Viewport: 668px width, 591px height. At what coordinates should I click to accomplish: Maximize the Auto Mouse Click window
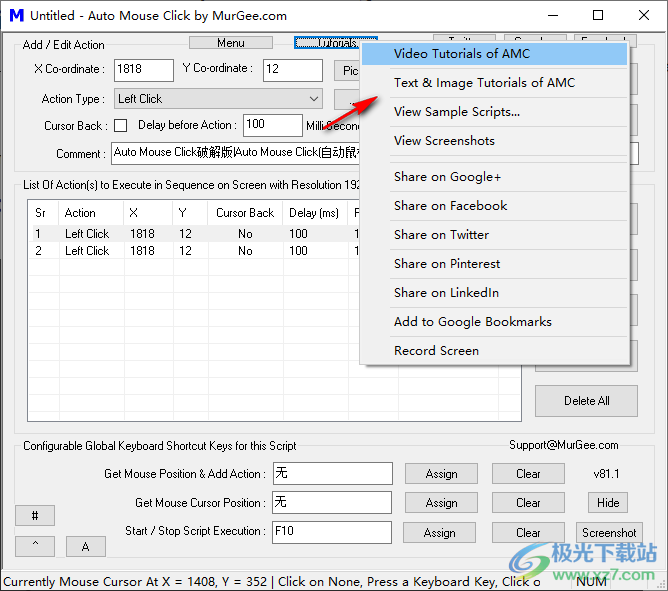click(x=598, y=15)
